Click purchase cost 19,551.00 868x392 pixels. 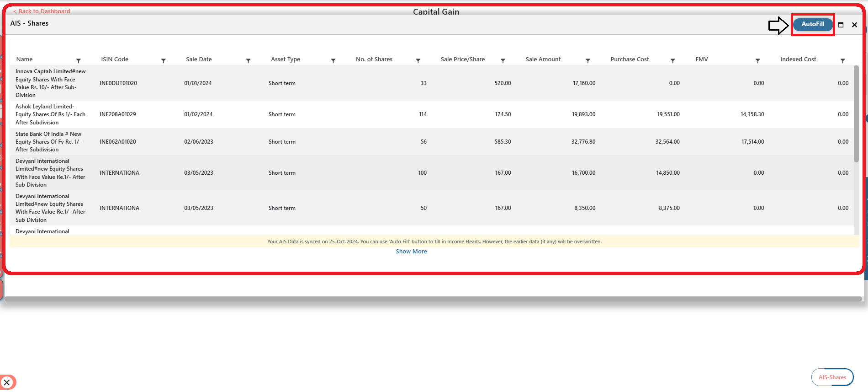click(668, 114)
